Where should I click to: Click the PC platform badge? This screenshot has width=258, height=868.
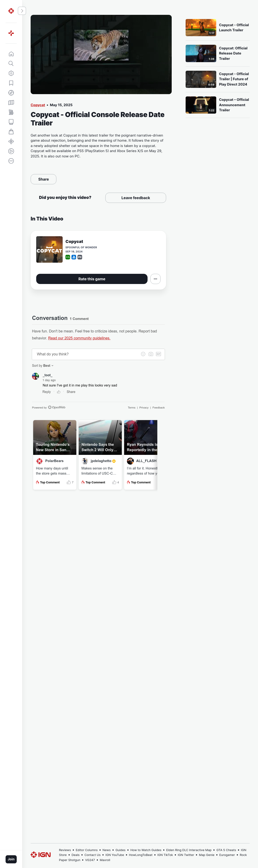(x=80, y=257)
